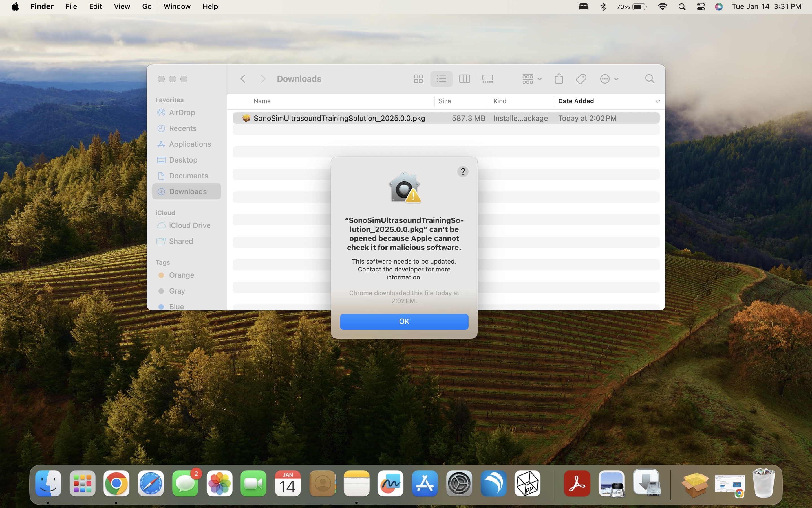Switch Finder to column view
The width and height of the screenshot is (812, 508).
pyautogui.click(x=464, y=79)
